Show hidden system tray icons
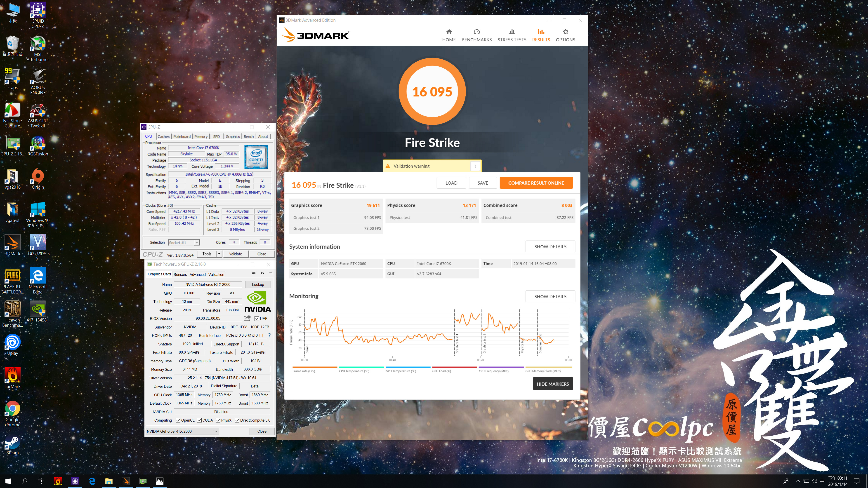The width and height of the screenshot is (868, 488). coord(797,481)
